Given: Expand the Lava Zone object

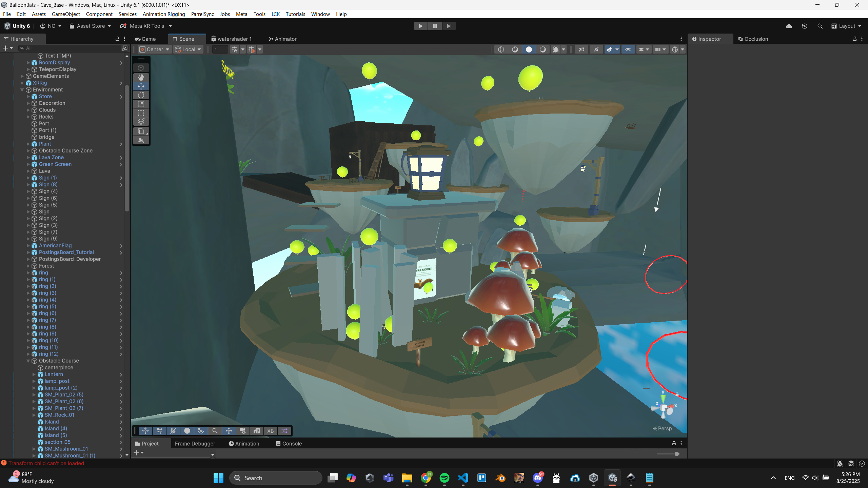Looking at the screenshot, I should point(28,158).
